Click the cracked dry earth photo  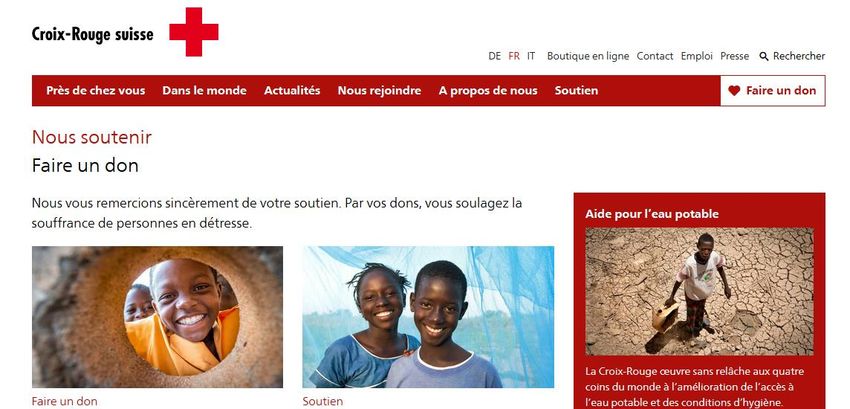pos(699,291)
